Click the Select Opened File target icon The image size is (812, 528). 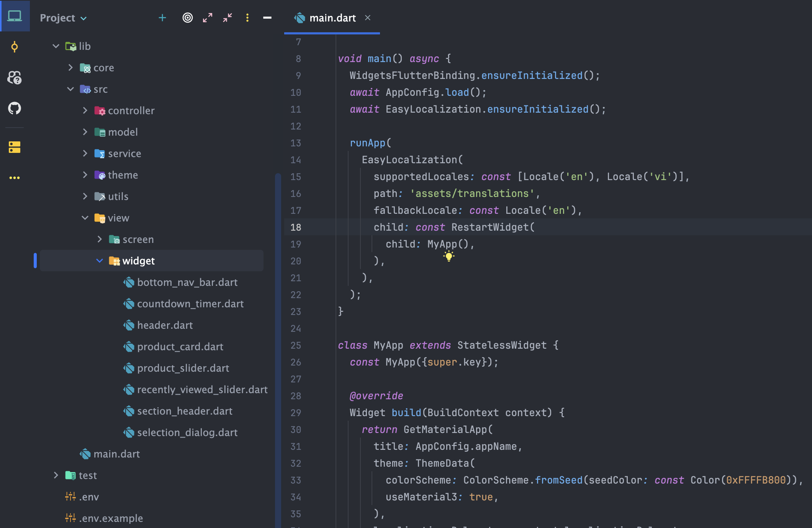[x=188, y=18]
